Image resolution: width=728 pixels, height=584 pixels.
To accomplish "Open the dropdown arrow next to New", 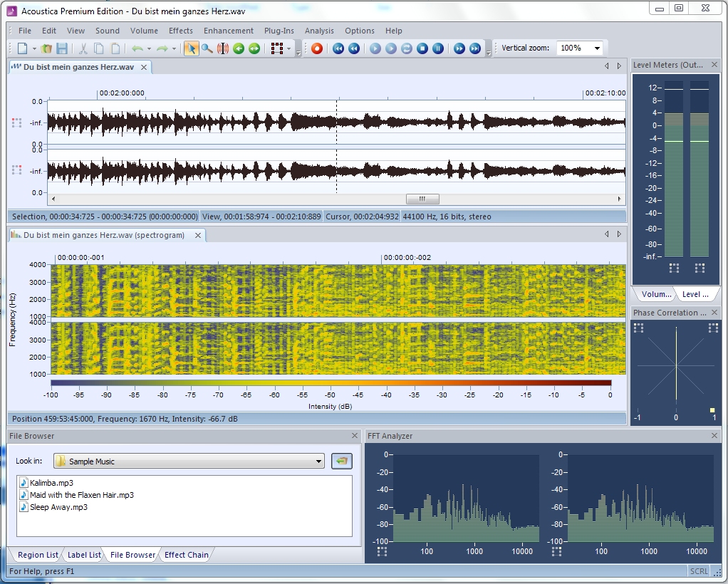I will [x=34, y=48].
